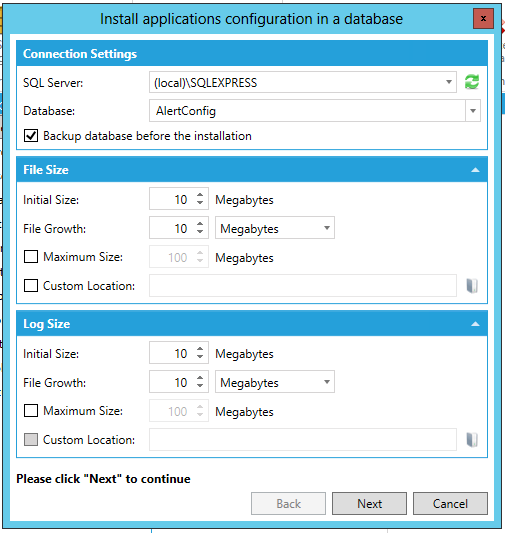Open Log Size growth unit Megabytes dropdown
Image resolution: width=505 pixels, height=533 pixels.
[x=275, y=382]
